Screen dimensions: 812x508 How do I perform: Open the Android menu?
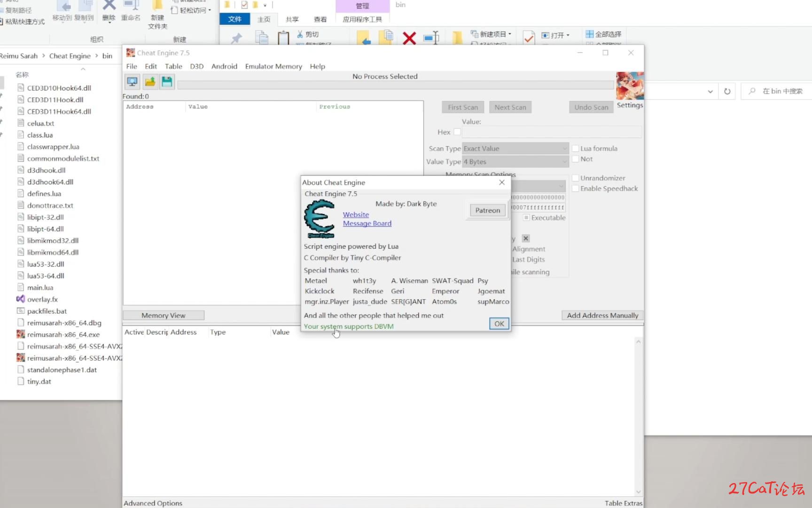pyautogui.click(x=224, y=66)
